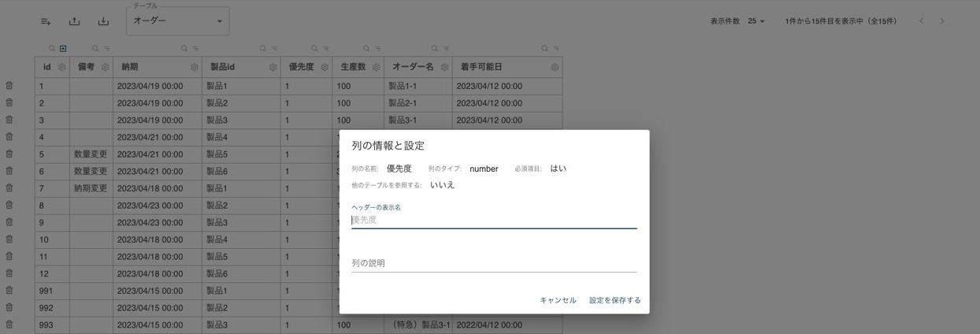Click the 設定を保存する button
The height and width of the screenshot is (334, 980).
click(x=615, y=300)
